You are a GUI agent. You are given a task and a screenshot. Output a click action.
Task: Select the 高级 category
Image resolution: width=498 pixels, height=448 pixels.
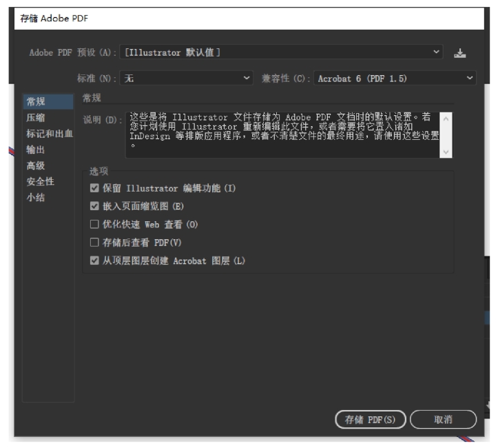pos(48,165)
